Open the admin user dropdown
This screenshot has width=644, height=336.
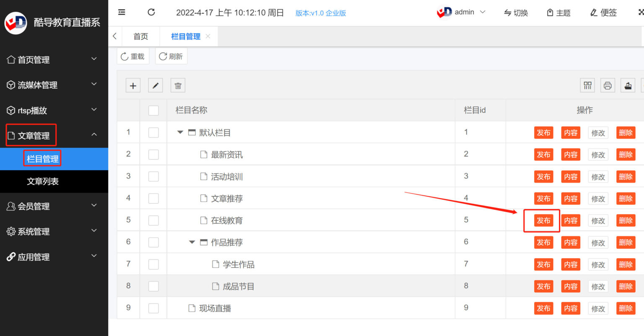click(461, 12)
